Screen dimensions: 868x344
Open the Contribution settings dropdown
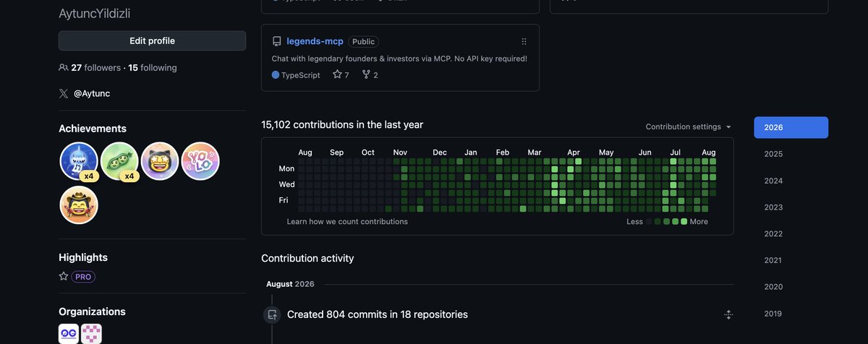pos(689,126)
